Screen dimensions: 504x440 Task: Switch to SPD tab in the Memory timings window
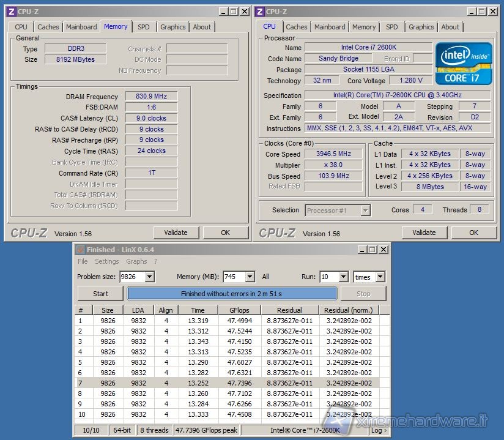[x=143, y=27]
